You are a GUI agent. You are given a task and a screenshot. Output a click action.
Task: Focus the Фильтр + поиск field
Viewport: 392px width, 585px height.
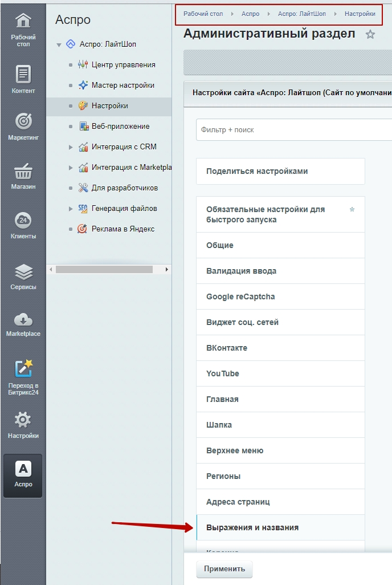(x=294, y=130)
